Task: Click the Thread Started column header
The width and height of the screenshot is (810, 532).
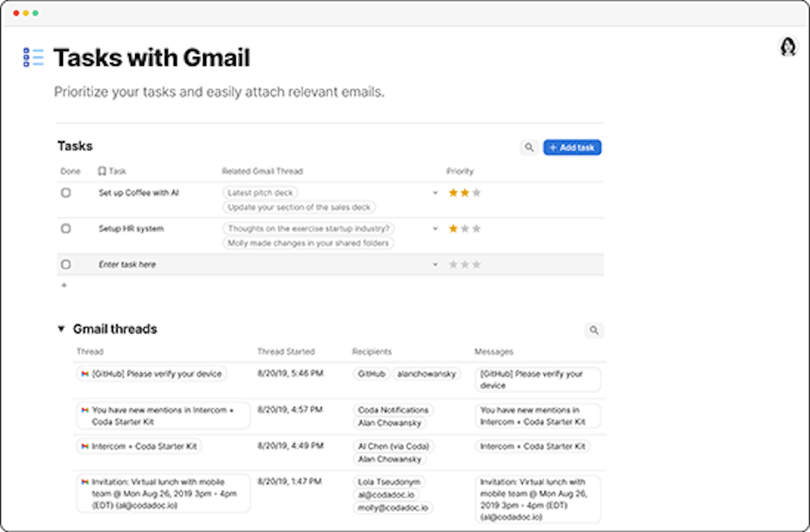Action: (x=285, y=352)
